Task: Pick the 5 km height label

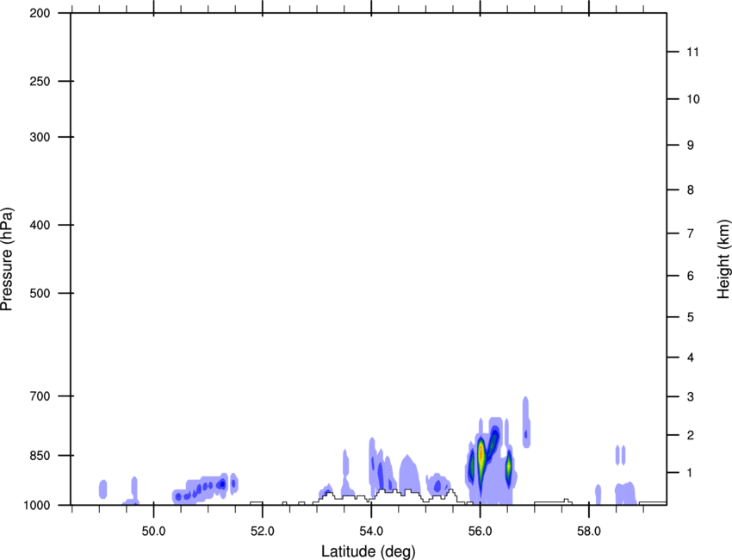Action: pyautogui.click(x=691, y=317)
